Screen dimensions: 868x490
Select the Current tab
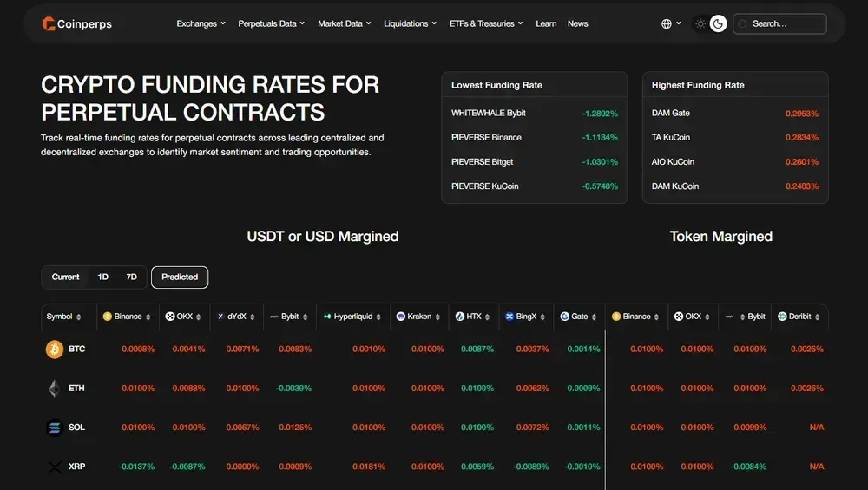click(65, 277)
